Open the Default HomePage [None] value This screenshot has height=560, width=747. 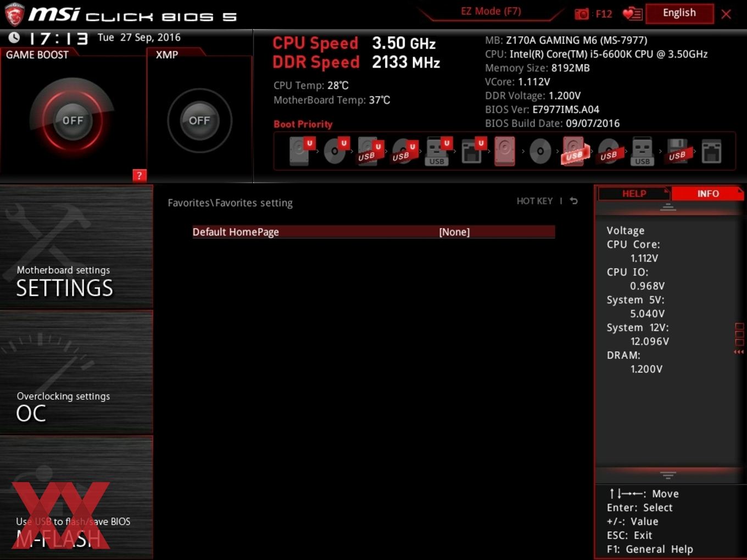(454, 232)
